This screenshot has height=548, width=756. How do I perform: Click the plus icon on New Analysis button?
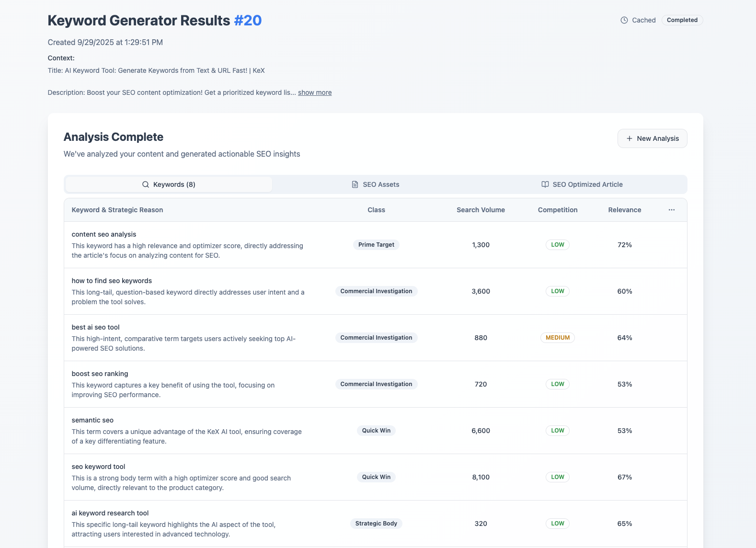click(629, 138)
